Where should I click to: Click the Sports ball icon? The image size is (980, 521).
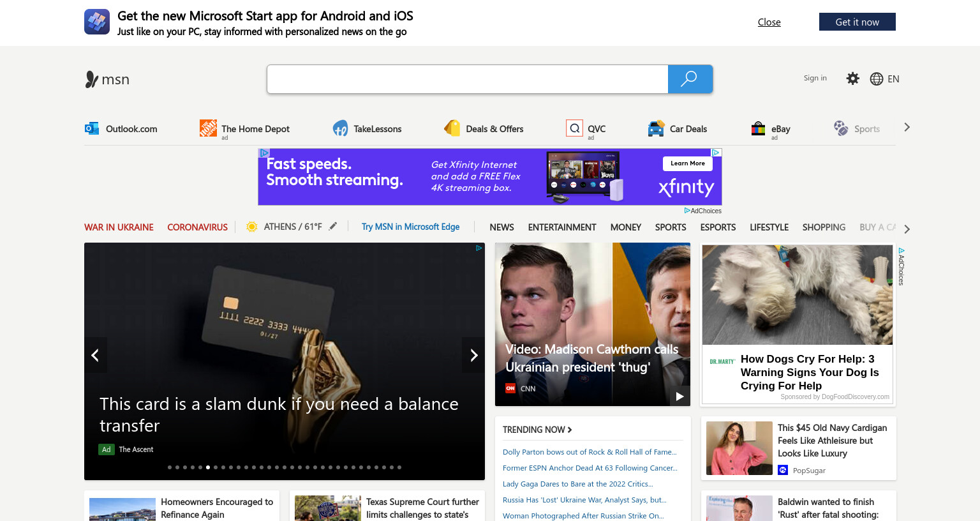pyautogui.click(x=841, y=128)
